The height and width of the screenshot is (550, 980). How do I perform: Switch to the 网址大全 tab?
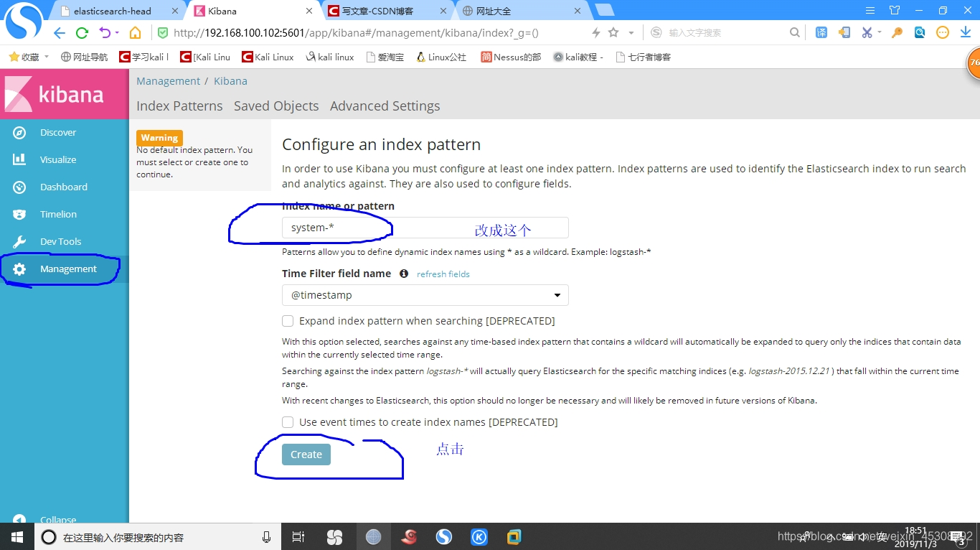pos(521,11)
